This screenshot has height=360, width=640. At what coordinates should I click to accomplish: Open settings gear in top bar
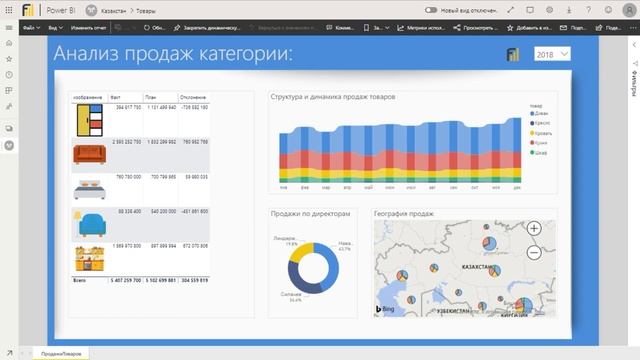pos(549,10)
